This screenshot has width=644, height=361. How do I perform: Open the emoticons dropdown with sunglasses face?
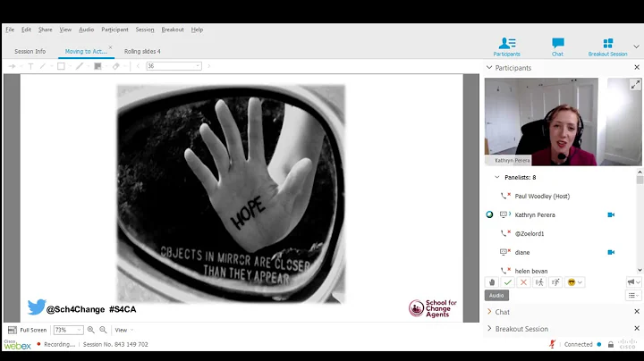point(574,282)
